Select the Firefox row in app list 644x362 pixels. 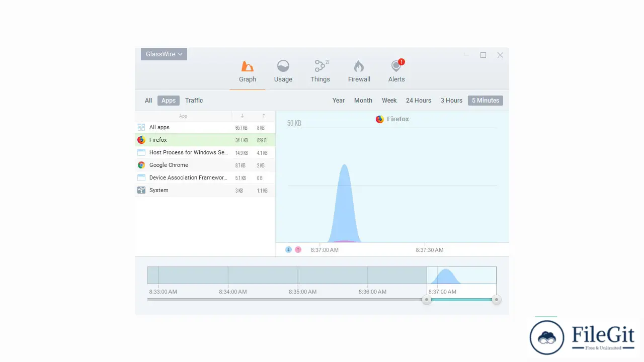tap(205, 140)
